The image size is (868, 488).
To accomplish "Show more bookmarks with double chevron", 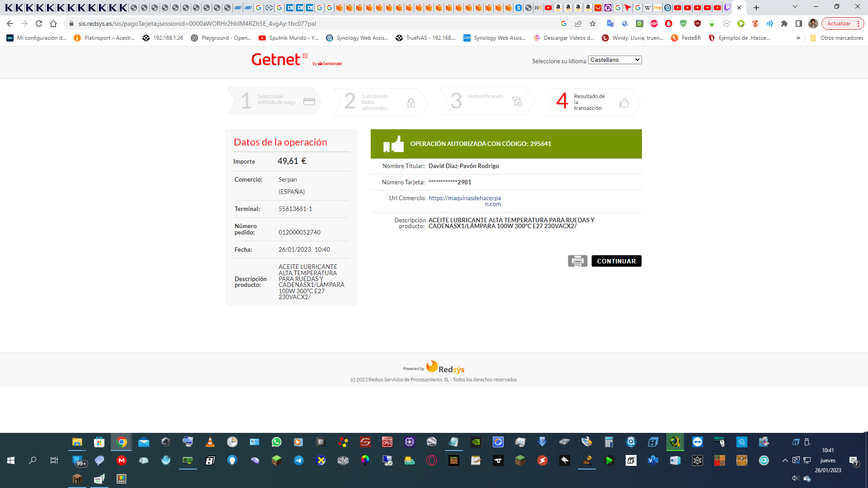I will (798, 38).
